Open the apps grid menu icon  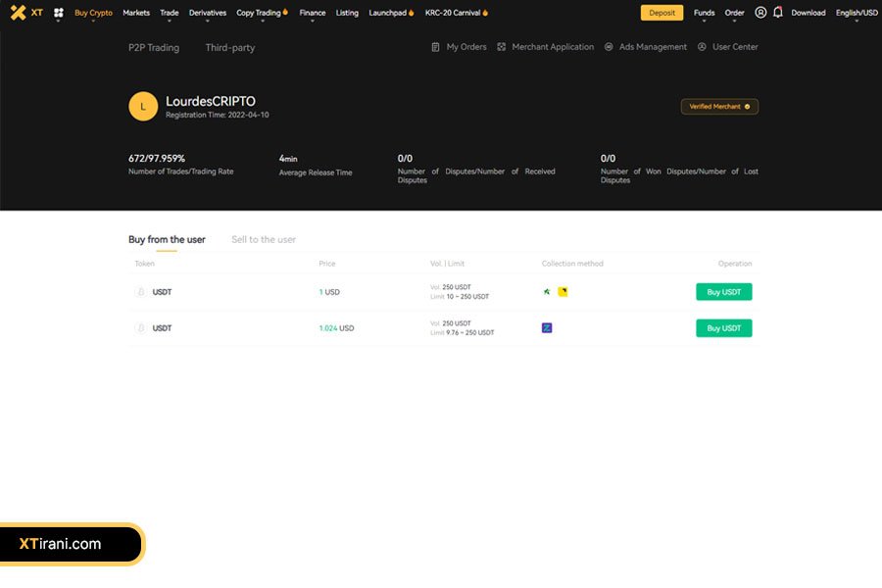[x=59, y=13]
